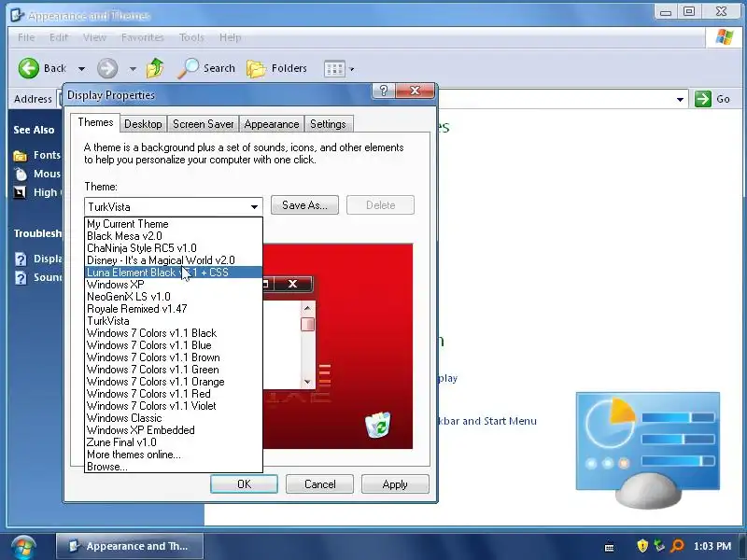Open the Tools menu
747x560 pixels.
tap(191, 37)
